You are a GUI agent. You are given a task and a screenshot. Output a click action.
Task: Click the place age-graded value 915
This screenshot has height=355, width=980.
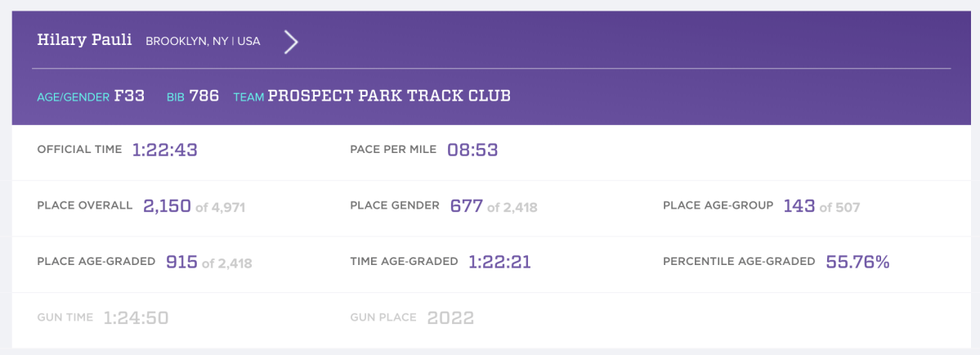click(181, 263)
